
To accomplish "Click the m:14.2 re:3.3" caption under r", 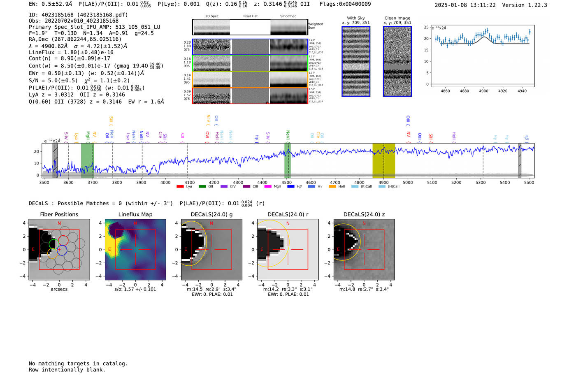I will [288, 289].
